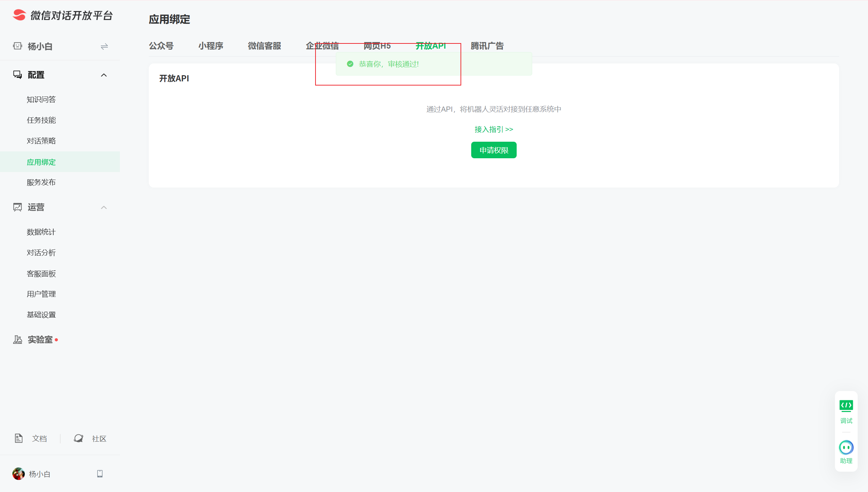The image size is (868, 492).
Task: Switch to the 腾讯广告 tab
Action: tap(487, 46)
